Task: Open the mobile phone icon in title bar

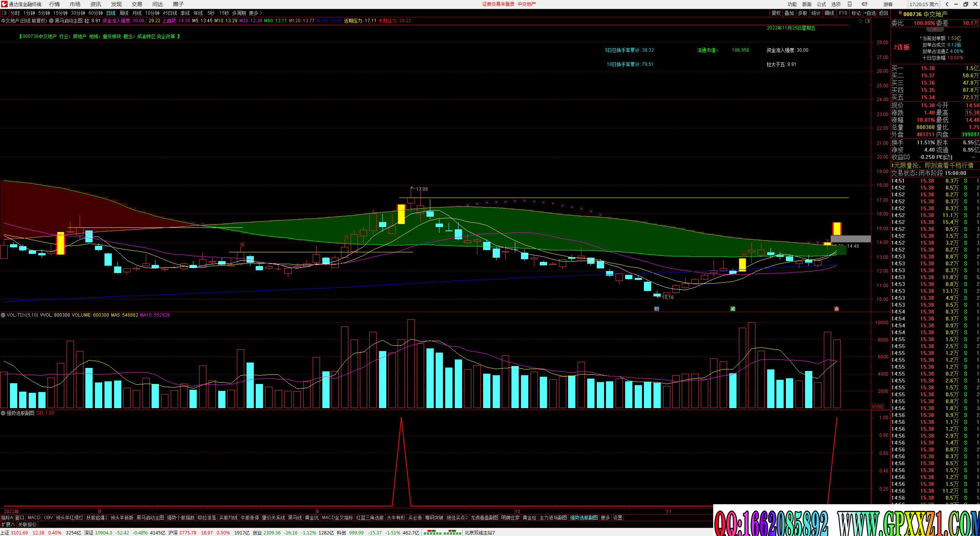Action: [849, 4]
